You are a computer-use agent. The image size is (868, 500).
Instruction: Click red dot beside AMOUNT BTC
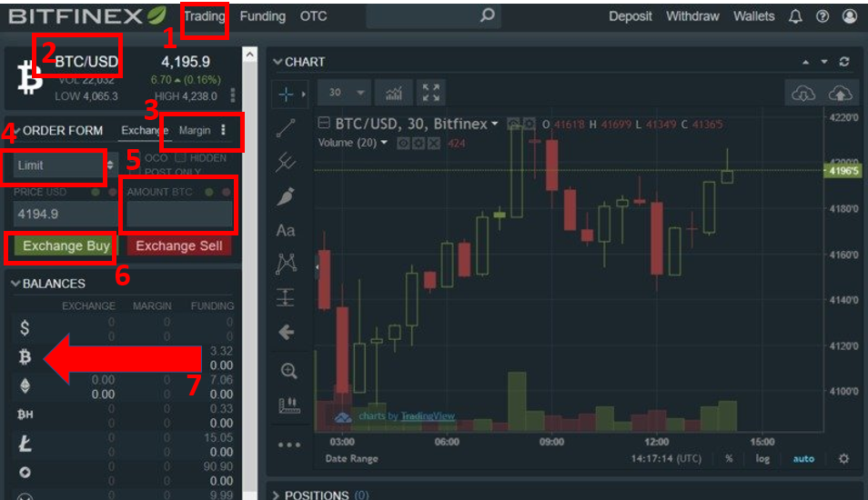tap(226, 192)
